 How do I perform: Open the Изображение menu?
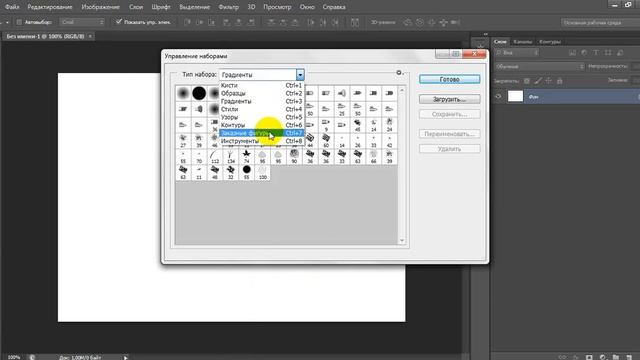(x=100, y=7)
